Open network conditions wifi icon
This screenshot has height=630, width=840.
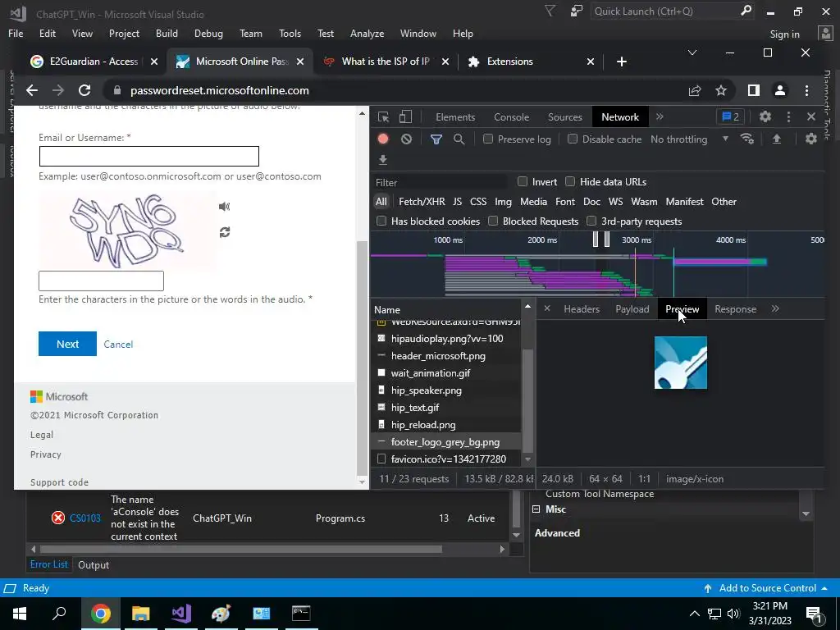coord(747,139)
